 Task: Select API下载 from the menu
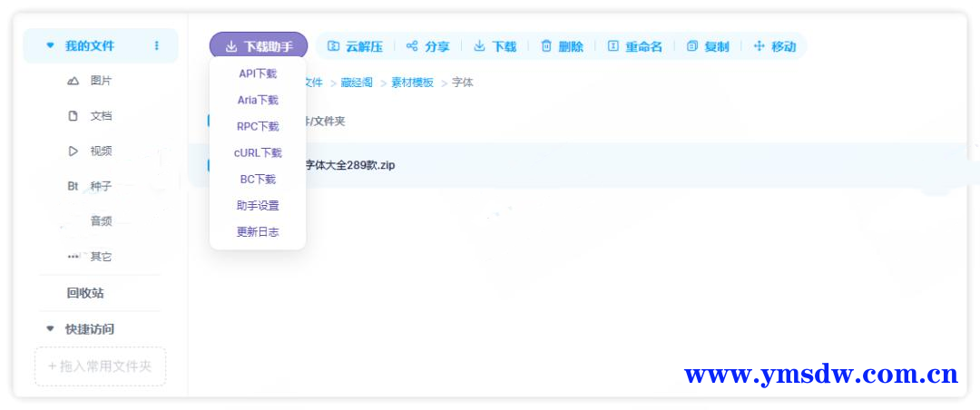coord(258,73)
